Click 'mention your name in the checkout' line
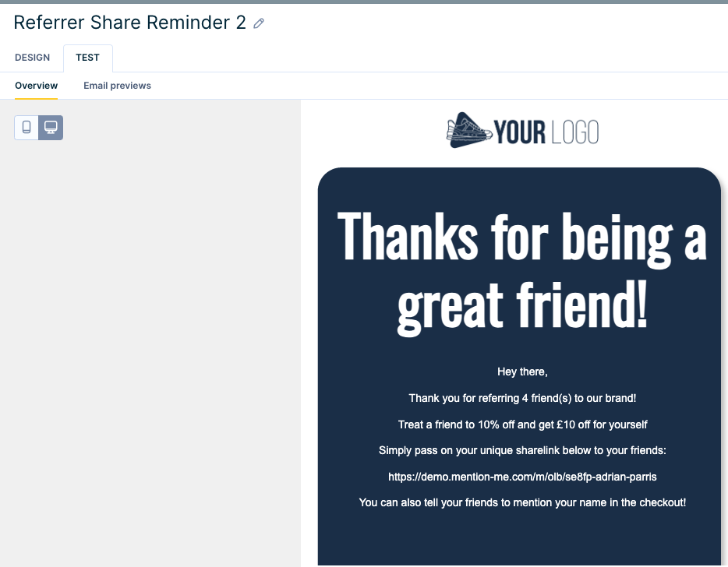This screenshot has width=728, height=567. pos(522,502)
